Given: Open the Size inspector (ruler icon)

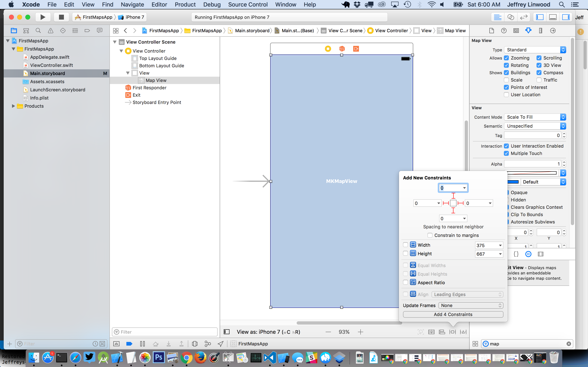Looking at the screenshot, I should click(x=541, y=31).
